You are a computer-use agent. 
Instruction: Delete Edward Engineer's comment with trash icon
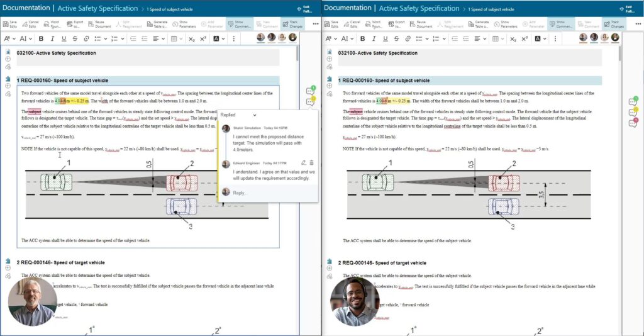[311, 163]
